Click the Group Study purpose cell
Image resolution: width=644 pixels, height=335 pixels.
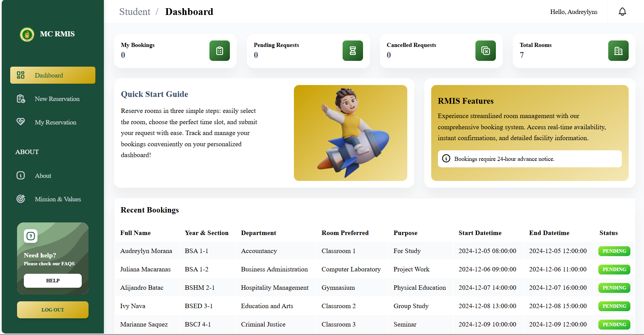tap(421, 306)
